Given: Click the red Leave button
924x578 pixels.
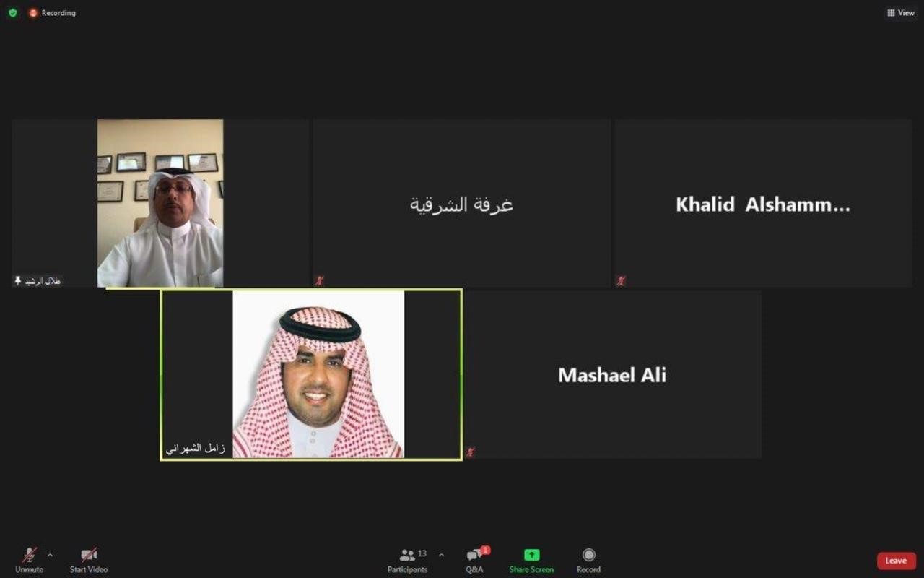Looking at the screenshot, I should [896, 561].
